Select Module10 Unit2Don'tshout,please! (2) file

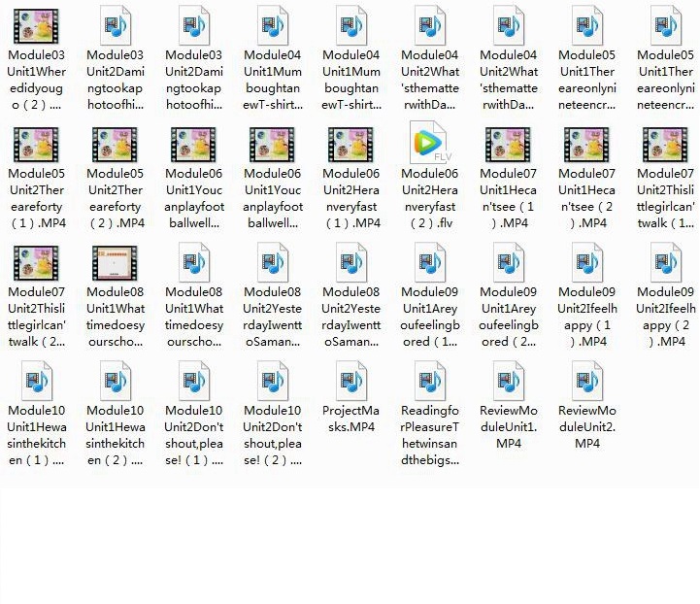click(272, 380)
